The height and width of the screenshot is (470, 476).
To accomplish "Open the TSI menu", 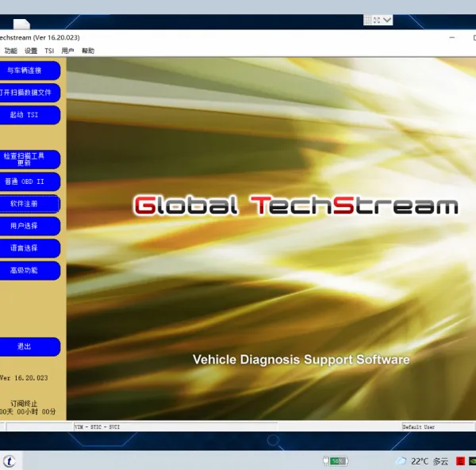I will click(49, 51).
